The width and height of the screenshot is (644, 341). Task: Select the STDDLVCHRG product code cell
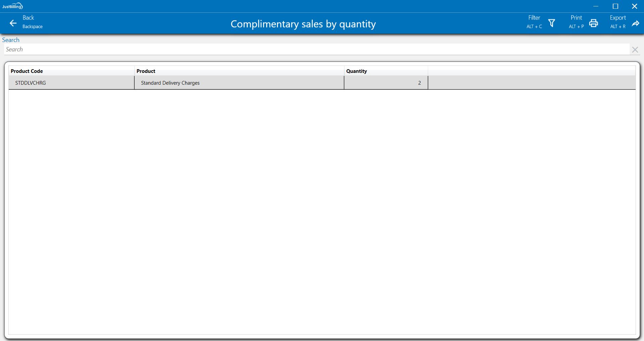(31, 83)
